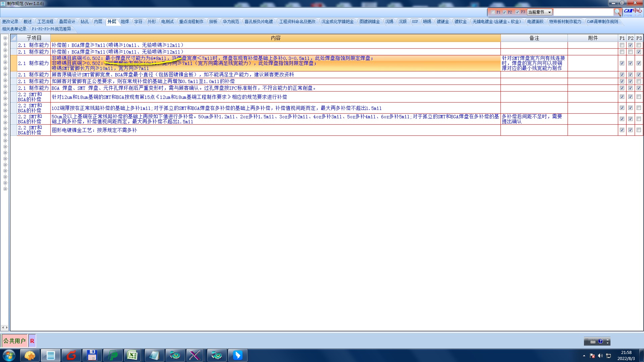Click the green P application taskbar icon

click(113, 355)
